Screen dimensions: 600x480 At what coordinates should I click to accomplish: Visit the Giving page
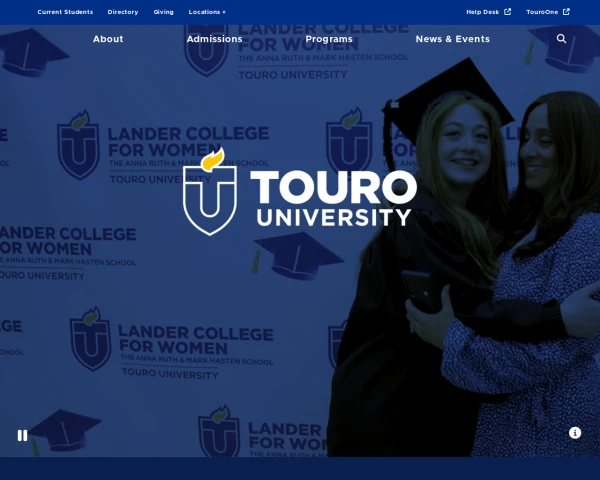click(163, 12)
